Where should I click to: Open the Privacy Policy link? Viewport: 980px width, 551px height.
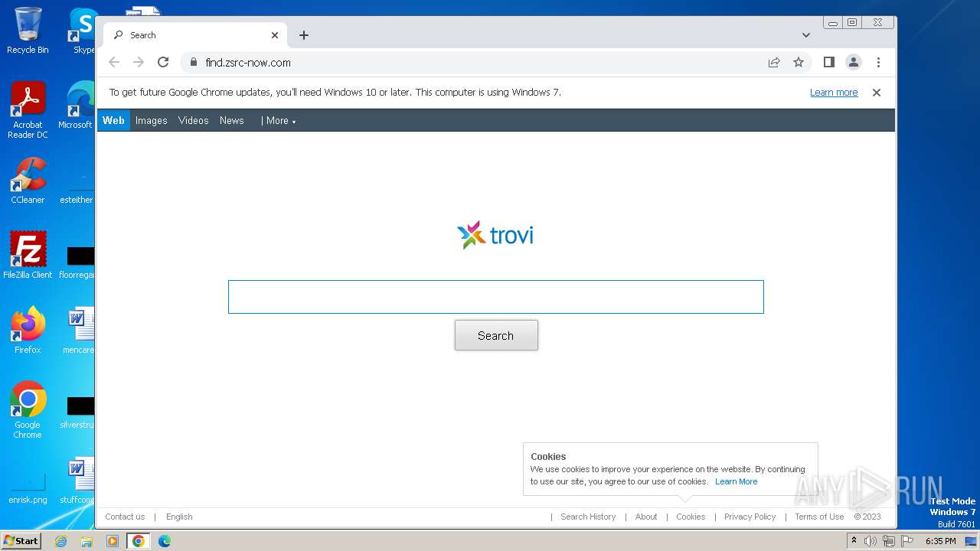click(750, 517)
